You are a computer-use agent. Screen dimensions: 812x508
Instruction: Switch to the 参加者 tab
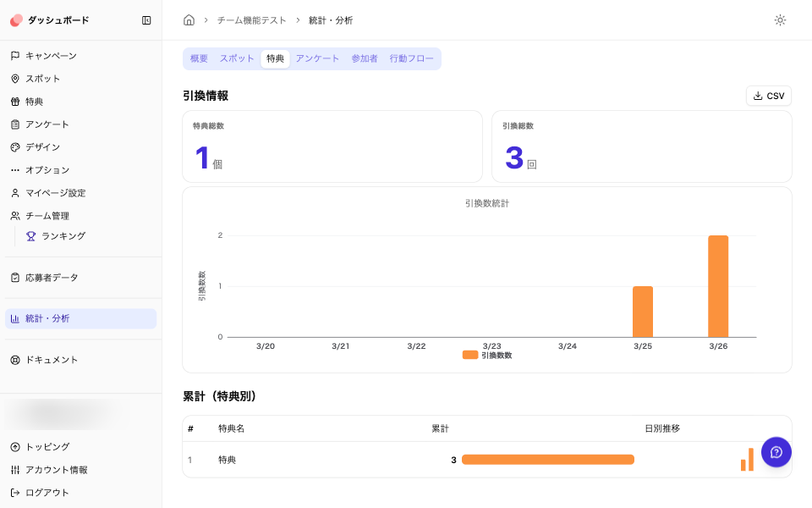(x=364, y=59)
